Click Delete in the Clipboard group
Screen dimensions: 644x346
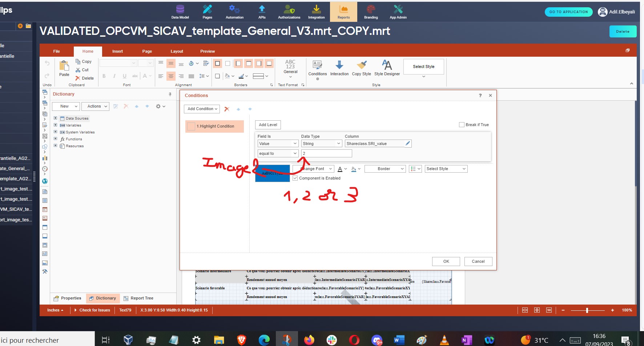click(x=84, y=78)
